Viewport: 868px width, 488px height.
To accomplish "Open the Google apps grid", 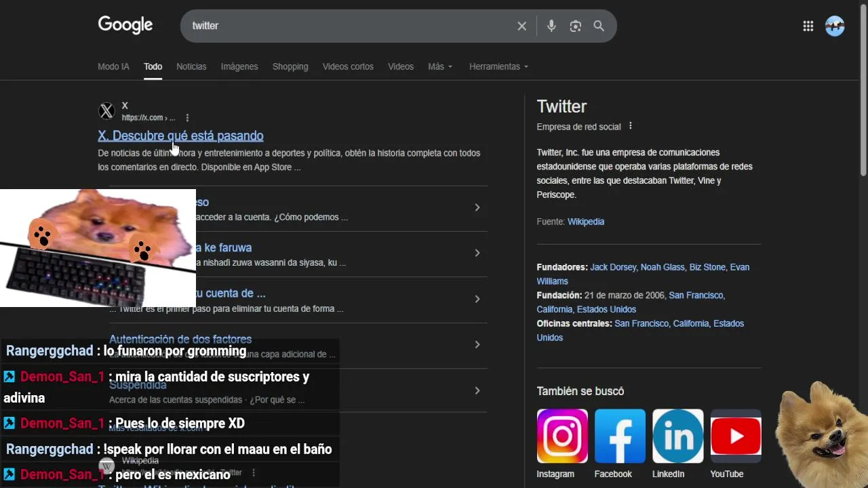I will tap(808, 26).
